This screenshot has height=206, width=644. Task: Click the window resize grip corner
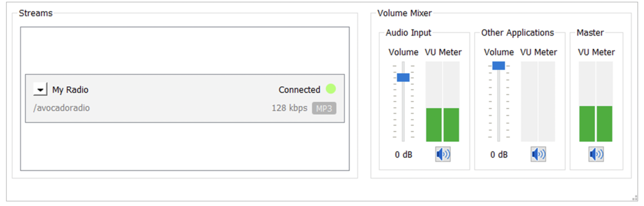634,198
